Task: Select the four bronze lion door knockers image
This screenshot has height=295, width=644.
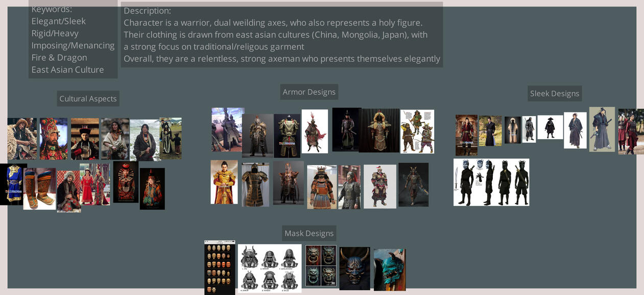Action: point(321,266)
